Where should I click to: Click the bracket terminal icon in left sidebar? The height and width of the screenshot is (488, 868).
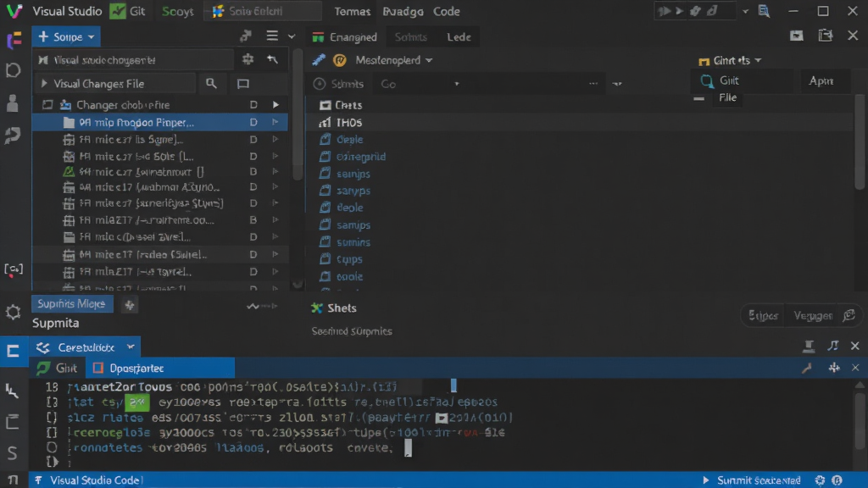tap(14, 270)
